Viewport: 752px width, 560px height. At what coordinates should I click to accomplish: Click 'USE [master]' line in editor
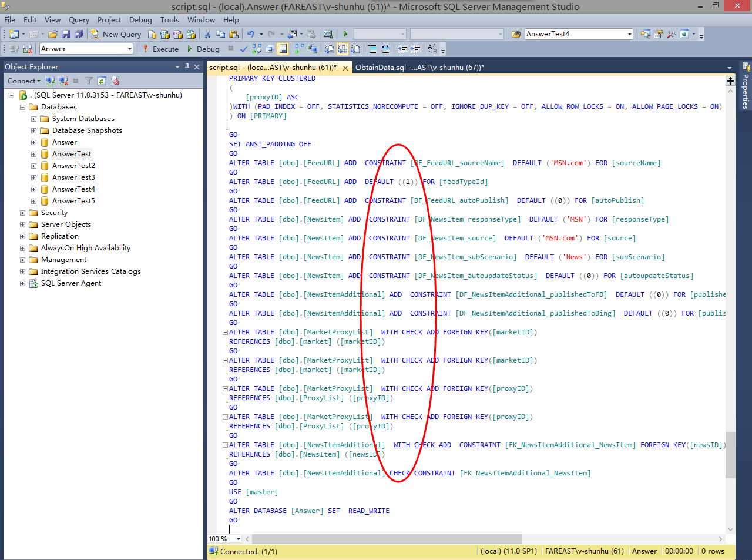tap(253, 492)
